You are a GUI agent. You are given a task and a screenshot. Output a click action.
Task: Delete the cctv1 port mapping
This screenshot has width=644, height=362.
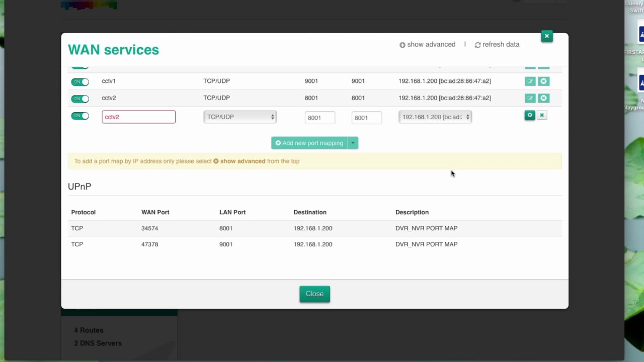pyautogui.click(x=543, y=81)
